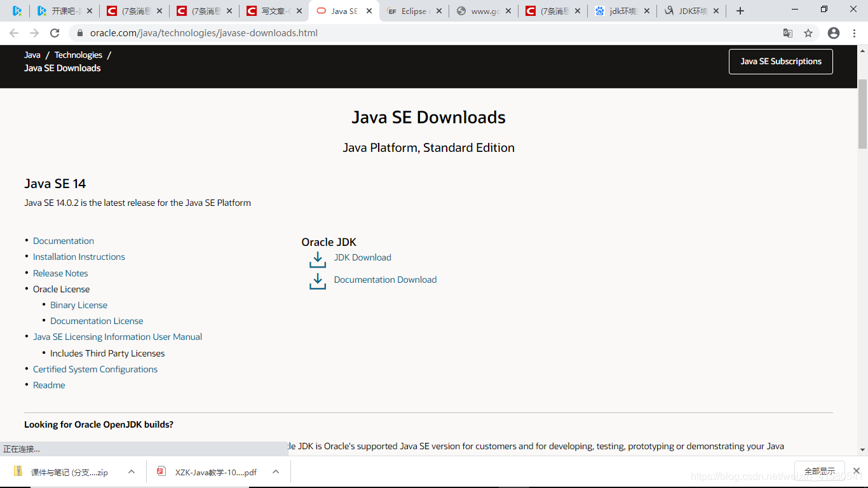Viewport: 868px width, 488px height.
Task: Open the Installation Instructions link
Action: (79, 257)
